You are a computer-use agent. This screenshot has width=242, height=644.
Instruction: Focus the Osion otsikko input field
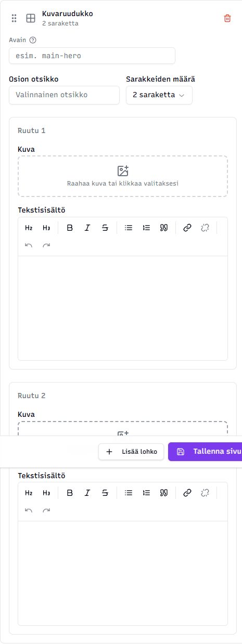click(64, 95)
